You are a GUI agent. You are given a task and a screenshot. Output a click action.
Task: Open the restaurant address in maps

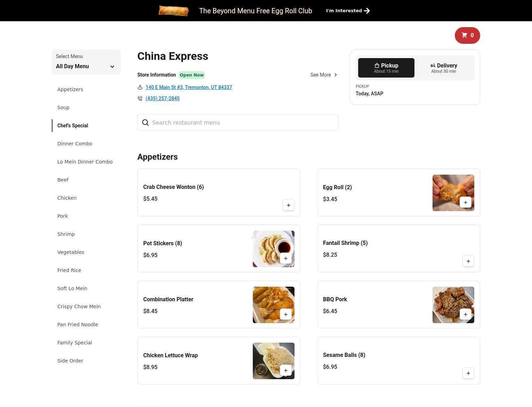point(189,87)
